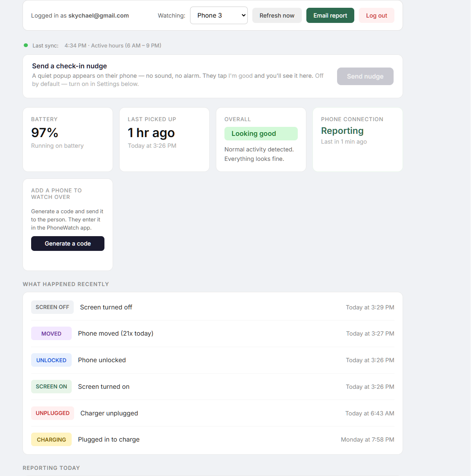The width and height of the screenshot is (471, 476).
Task: Select the 97% battery value
Action: pos(45,133)
